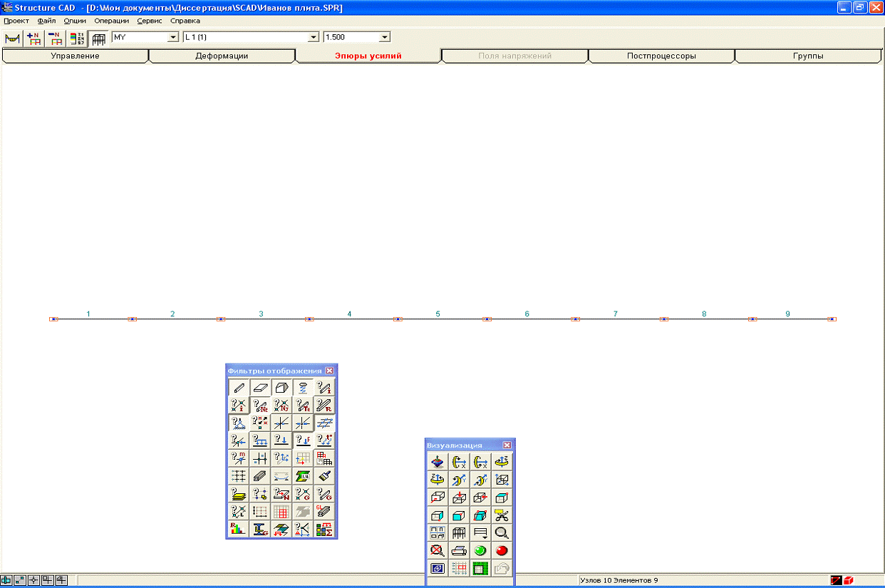
Task: Close the Фильтры отображения panel
Action: [x=329, y=371]
